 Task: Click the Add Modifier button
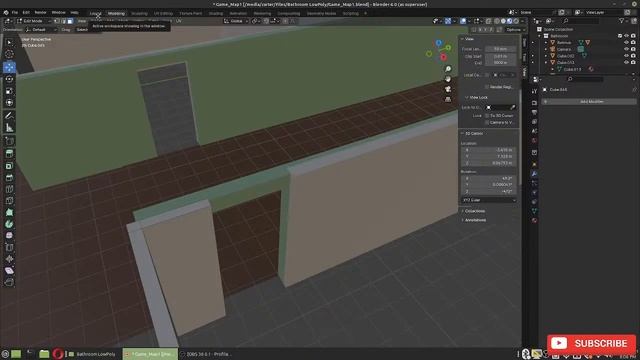click(x=589, y=101)
